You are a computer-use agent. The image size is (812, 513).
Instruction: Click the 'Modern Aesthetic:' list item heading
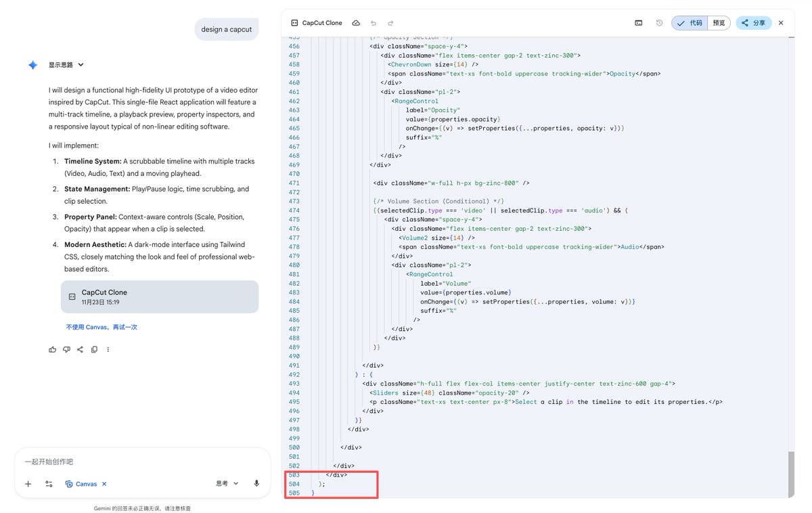click(95, 245)
